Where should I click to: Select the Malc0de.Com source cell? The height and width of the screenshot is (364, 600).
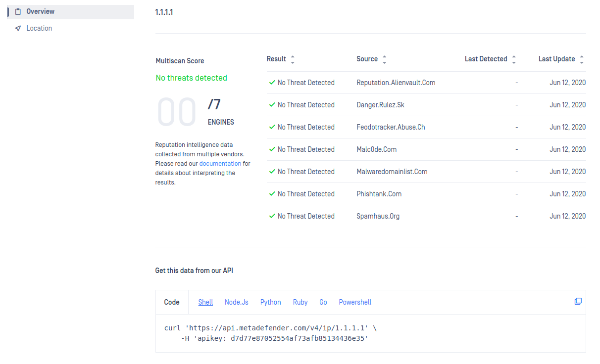click(x=376, y=149)
